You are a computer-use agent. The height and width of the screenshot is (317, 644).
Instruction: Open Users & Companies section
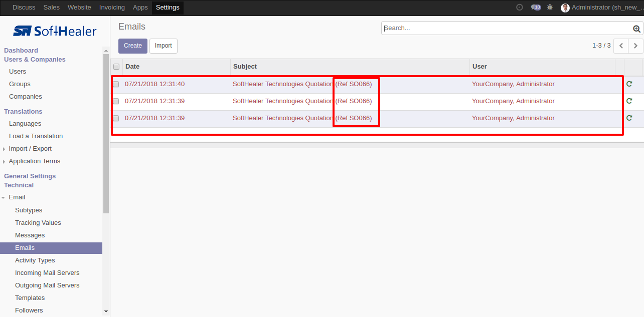click(x=35, y=60)
